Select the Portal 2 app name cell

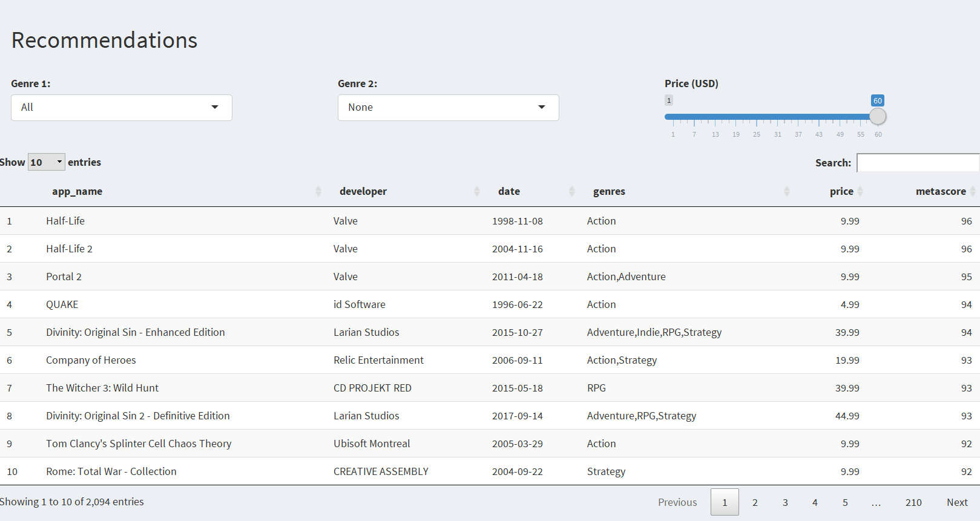coord(64,277)
